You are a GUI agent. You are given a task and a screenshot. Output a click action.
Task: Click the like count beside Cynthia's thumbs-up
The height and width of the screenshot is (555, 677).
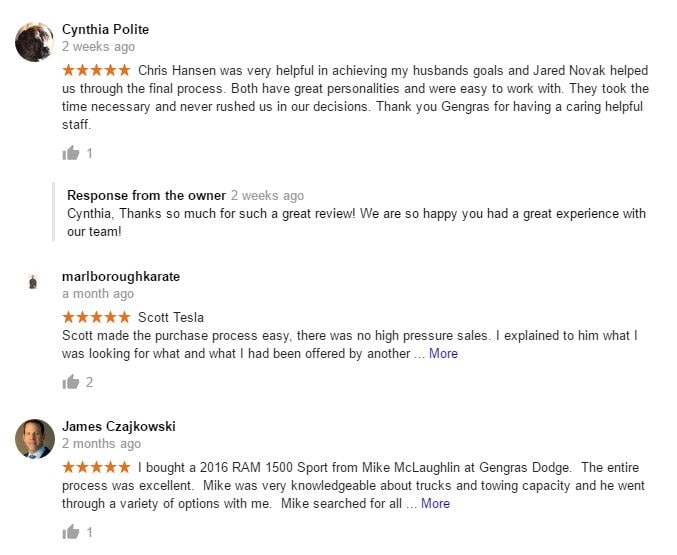(90, 154)
